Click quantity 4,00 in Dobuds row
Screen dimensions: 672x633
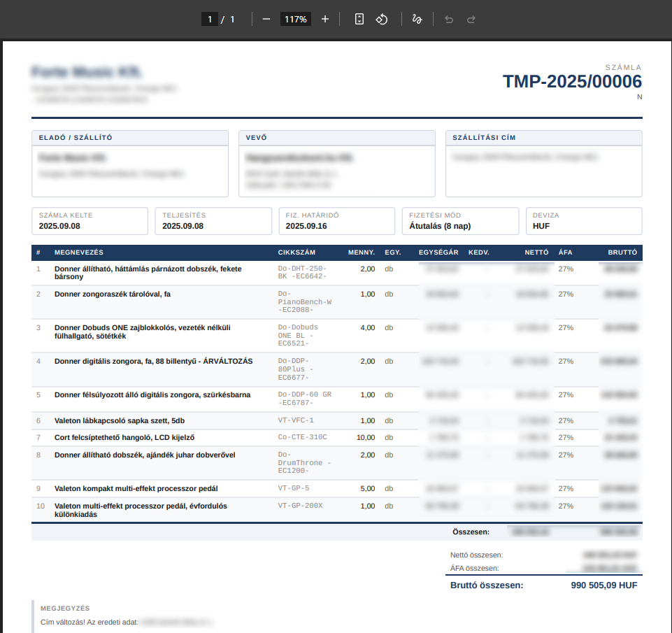pos(368,328)
